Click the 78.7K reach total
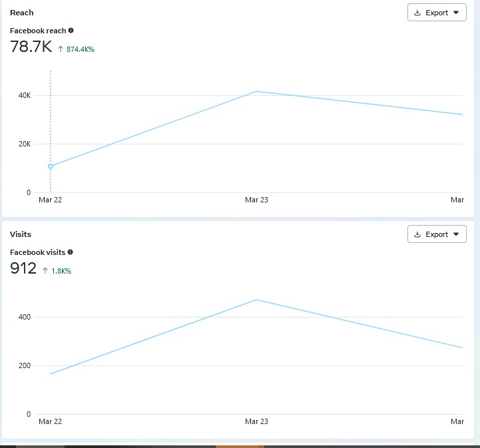 pyautogui.click(x=31, y=47)
